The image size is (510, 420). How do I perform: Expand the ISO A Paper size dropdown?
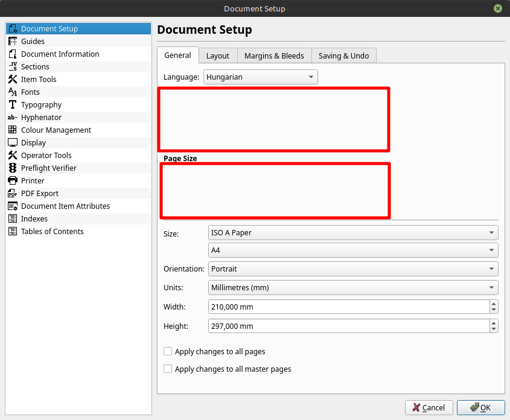[353, 232]
